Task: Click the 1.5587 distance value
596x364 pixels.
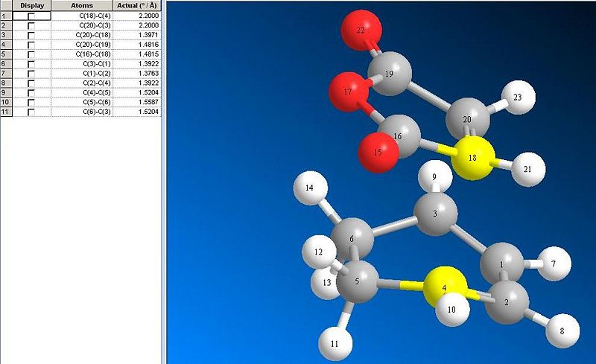Action: coord(148,102)
